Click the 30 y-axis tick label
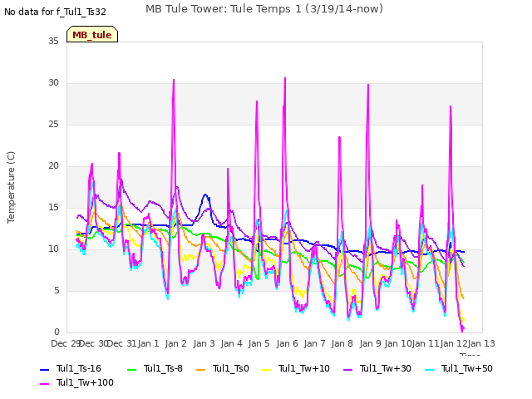This screenshot has height=399, width=532. [x=53, y=83]
